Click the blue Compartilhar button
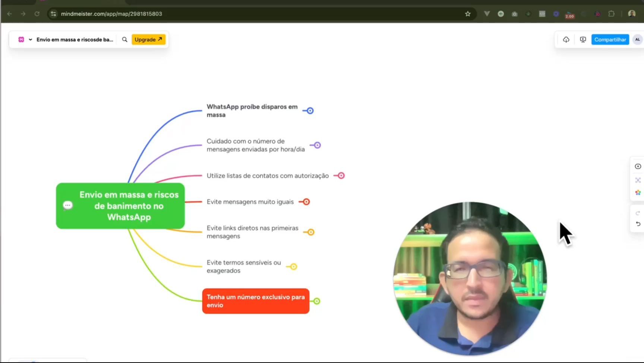644x363 pixels. click(x=610, y=40)
